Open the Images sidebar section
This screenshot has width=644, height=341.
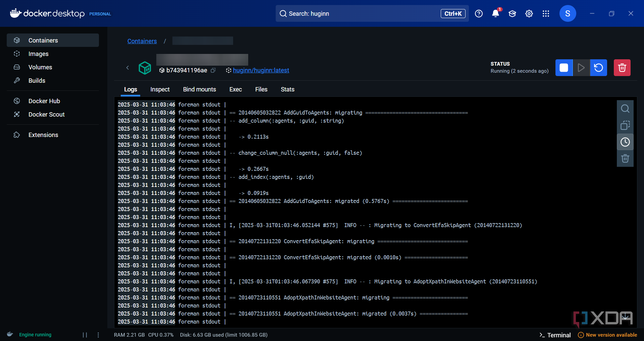[53, 54]
